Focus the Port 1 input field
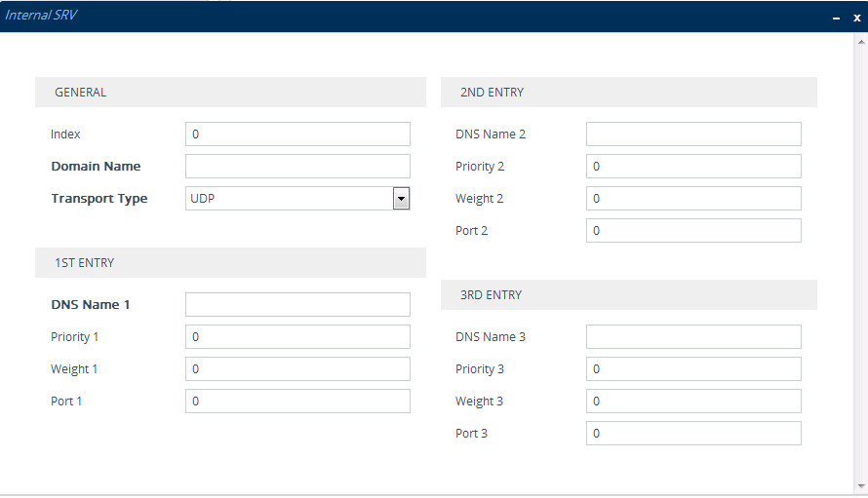 pos(297,402)
